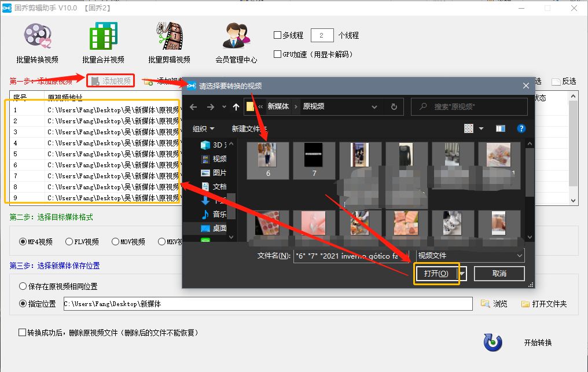The image size is (588, 372).
Task: Choose the MOV视频 format option
Action: click(128, 242)
